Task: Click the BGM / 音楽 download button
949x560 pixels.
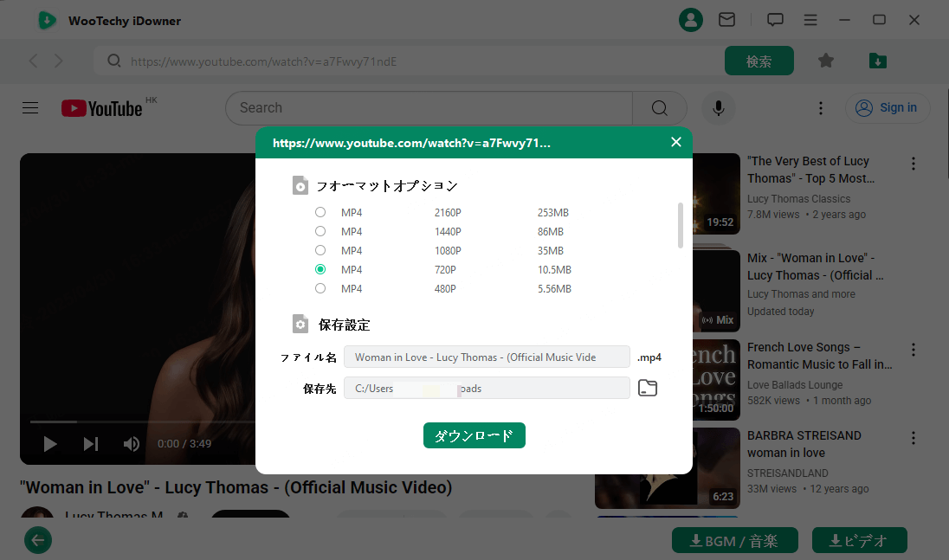Action: 735,540
